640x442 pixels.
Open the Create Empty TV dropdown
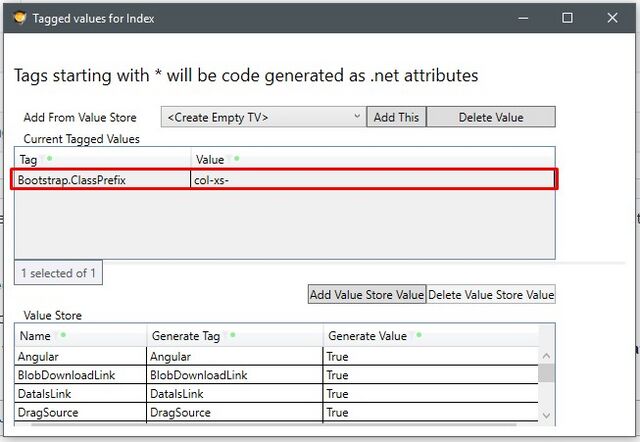263,117
